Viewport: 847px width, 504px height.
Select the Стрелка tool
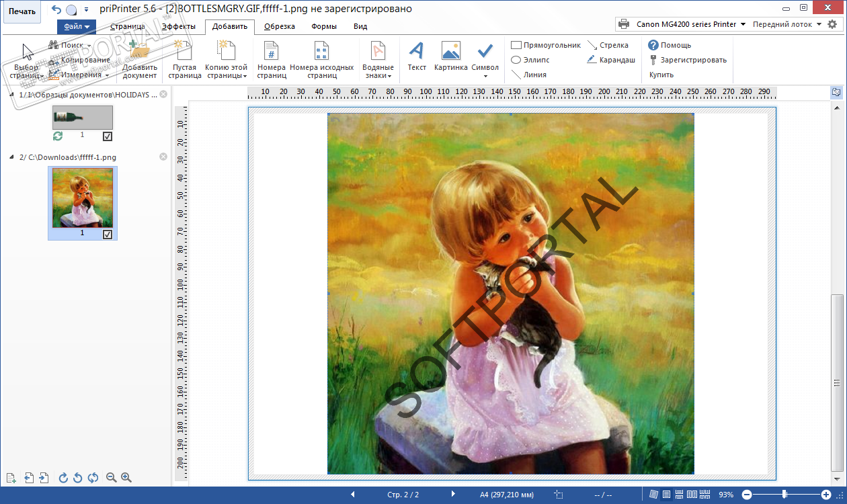[608, 45]
